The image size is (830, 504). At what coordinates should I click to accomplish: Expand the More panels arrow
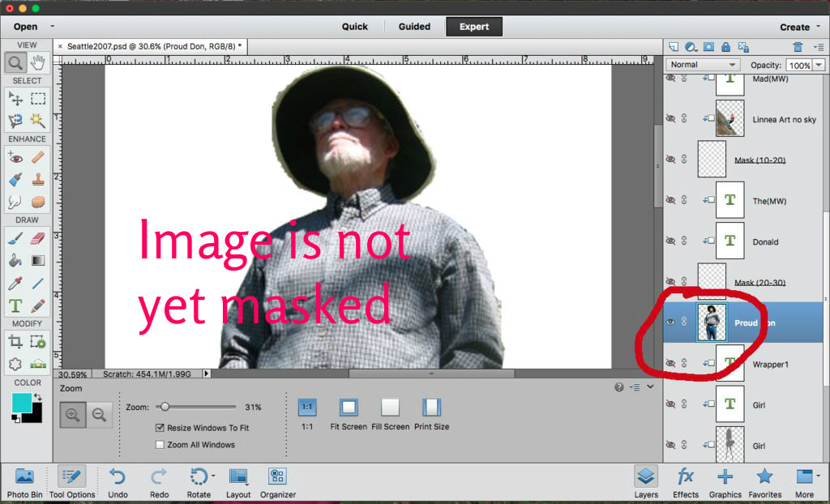819,476
